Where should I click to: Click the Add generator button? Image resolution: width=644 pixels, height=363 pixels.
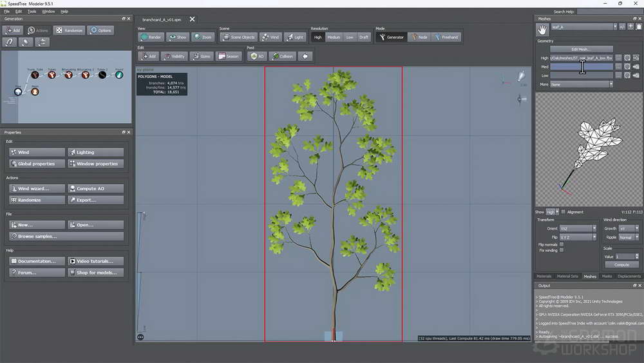click(x=13, y=30)
